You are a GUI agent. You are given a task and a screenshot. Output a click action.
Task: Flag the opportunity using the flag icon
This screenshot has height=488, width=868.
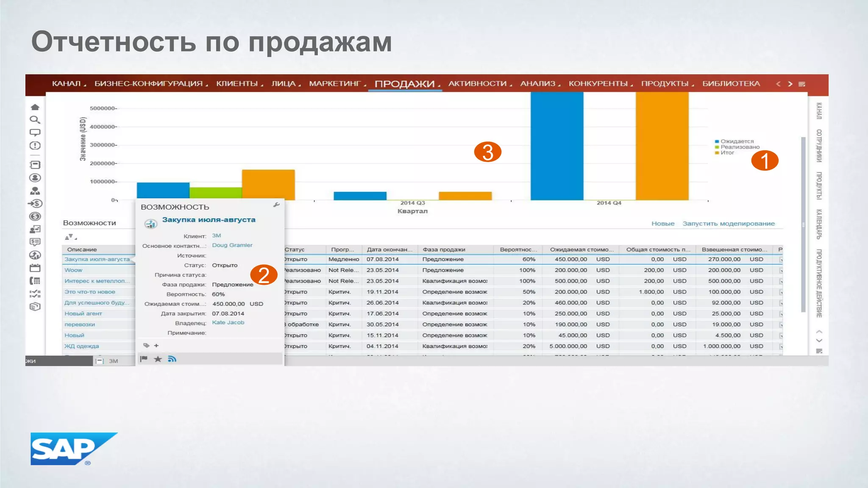[x=144, y=359]
